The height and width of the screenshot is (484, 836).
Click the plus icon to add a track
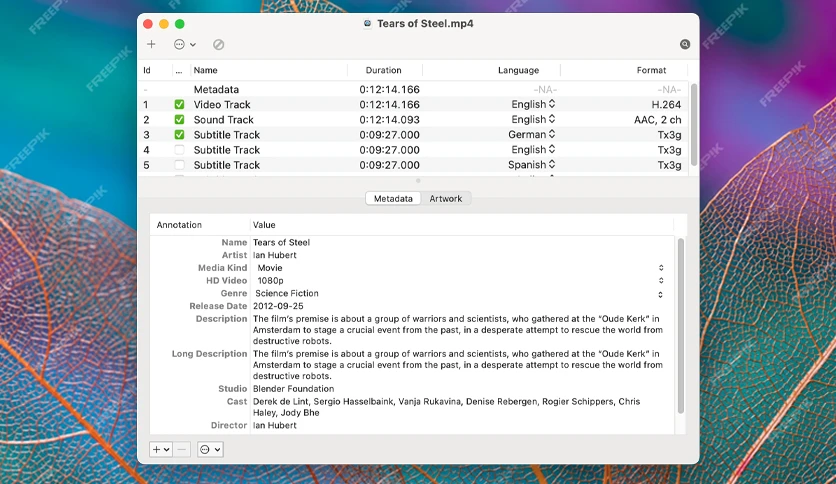click(x=151, y=44)
